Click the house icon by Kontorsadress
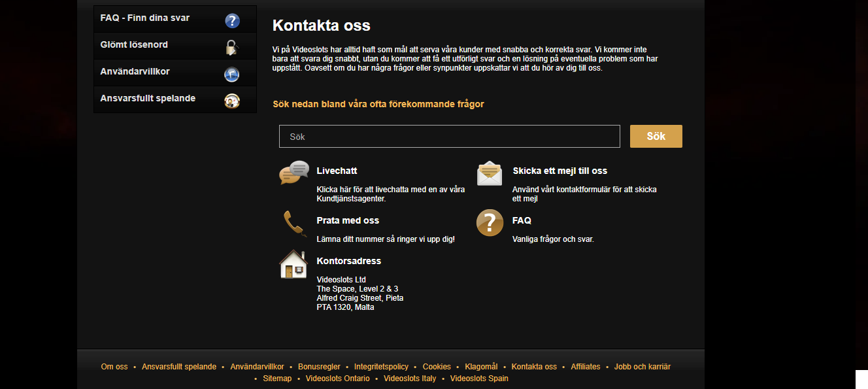868x389 pixels. click(x=293, y=264)
